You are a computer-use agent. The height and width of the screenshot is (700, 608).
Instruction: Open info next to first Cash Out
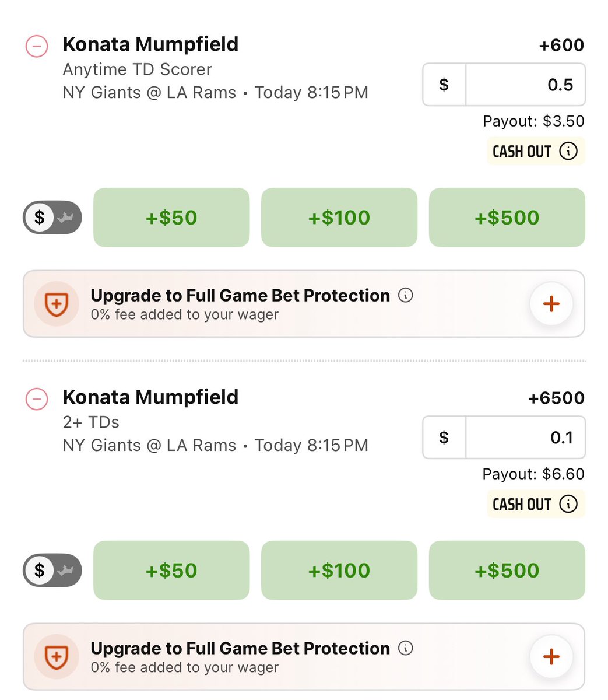pos(568,151)
